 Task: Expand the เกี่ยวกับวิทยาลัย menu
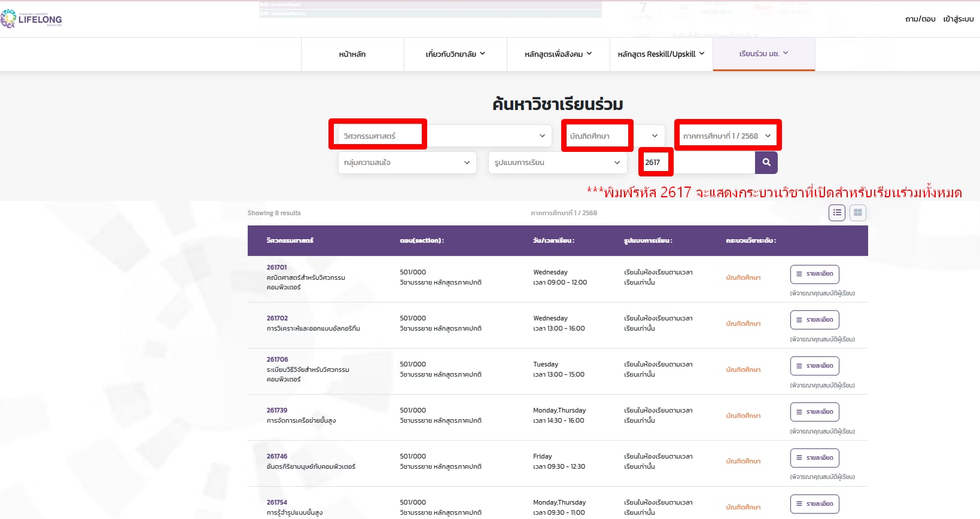click(x=455, y=54)
